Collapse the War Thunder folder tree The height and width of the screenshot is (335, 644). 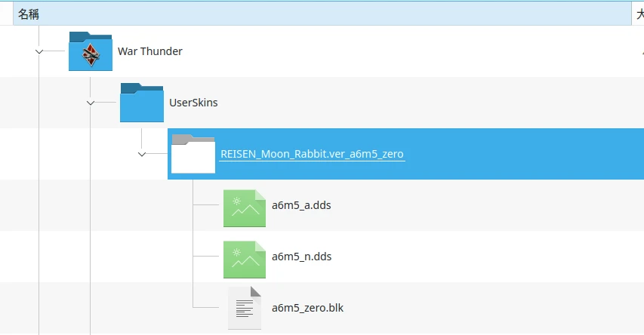(39, 52)
